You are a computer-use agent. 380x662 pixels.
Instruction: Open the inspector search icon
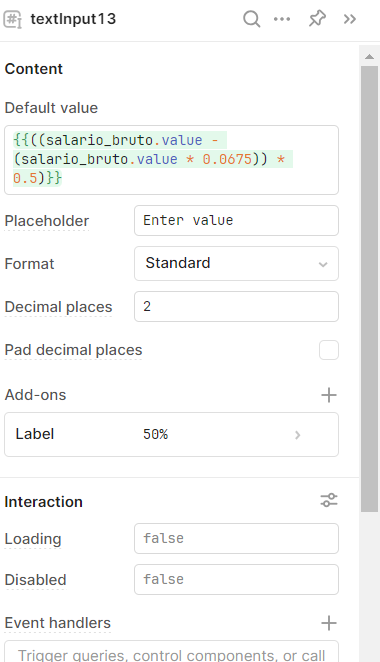(x=252, y=19)
